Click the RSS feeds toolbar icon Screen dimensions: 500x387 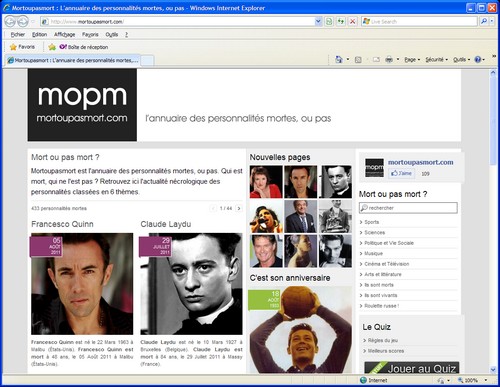[x=358, y=60]
